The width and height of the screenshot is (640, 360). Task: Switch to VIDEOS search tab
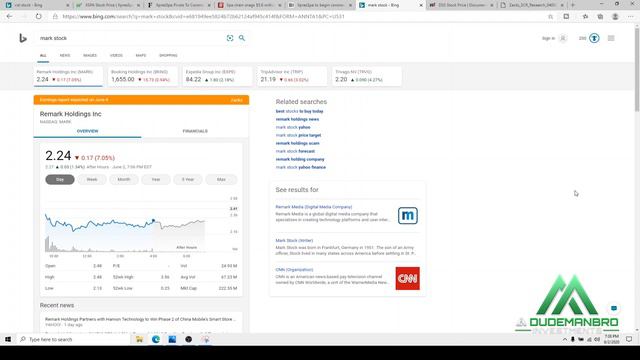[x=116, y=56]
